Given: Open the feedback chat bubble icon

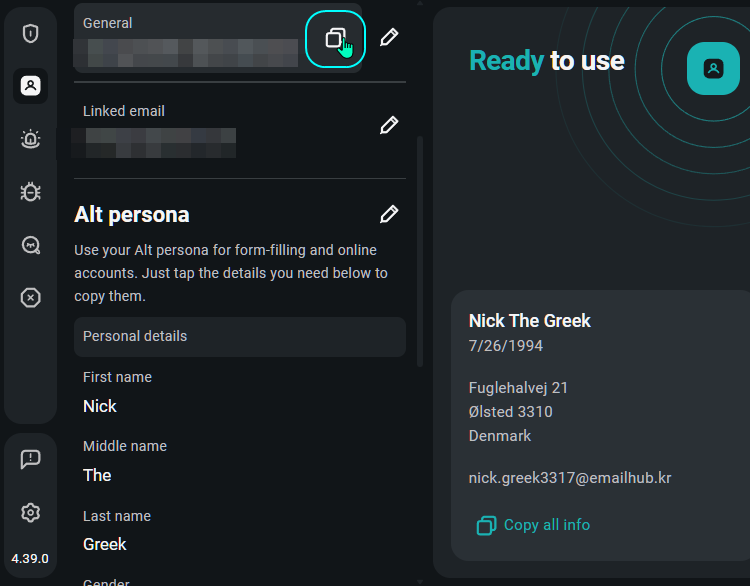Looking at the screenshot, I should pos(31,459).
